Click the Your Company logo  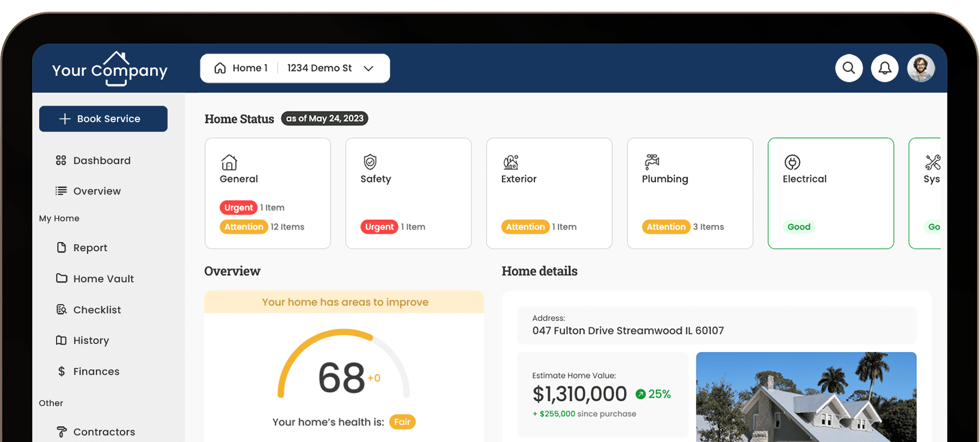click(110, 69)
